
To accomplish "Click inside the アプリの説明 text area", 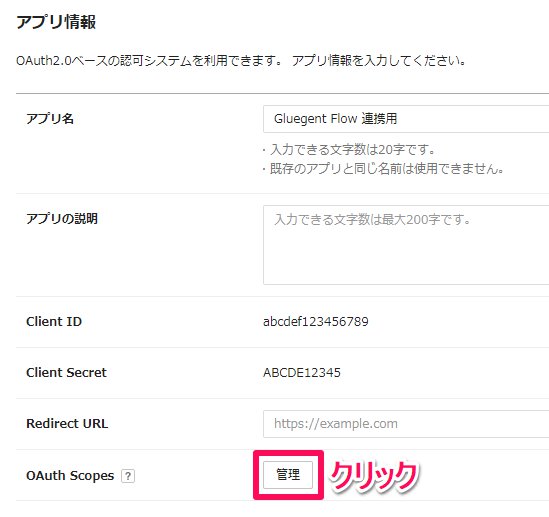I will point(406,245).
